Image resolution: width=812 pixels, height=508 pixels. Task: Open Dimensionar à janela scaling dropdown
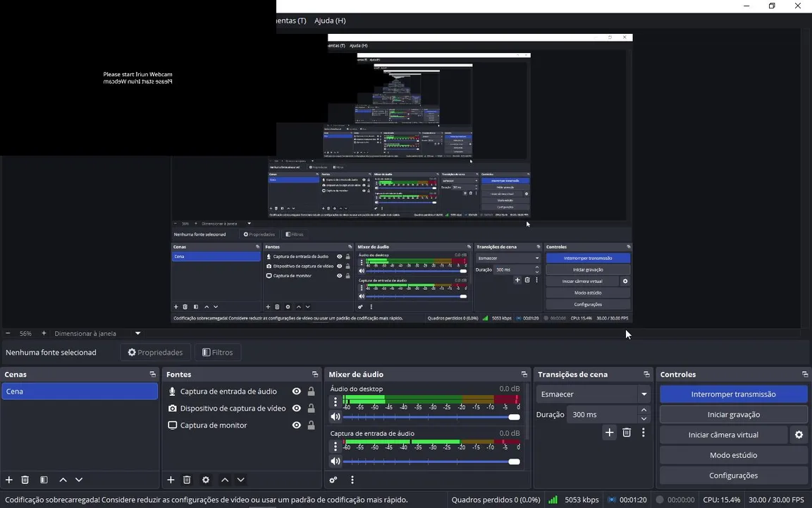[x=97, y=333]
